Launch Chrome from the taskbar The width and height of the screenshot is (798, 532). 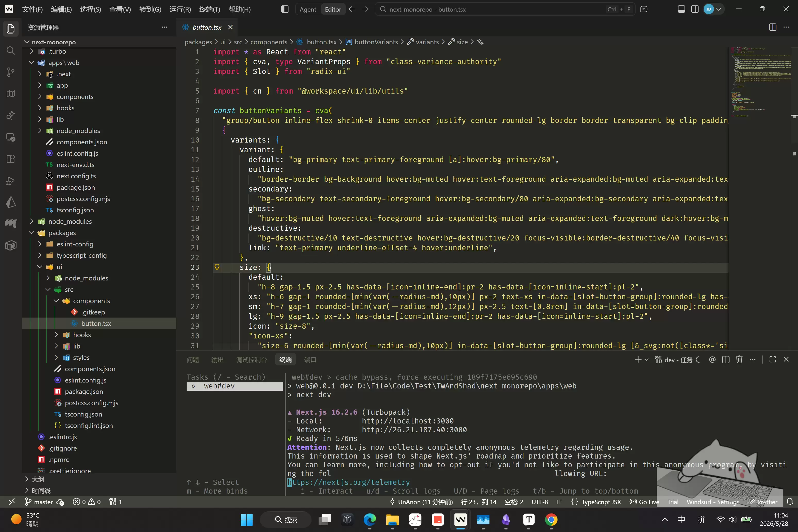pos(551,519)
